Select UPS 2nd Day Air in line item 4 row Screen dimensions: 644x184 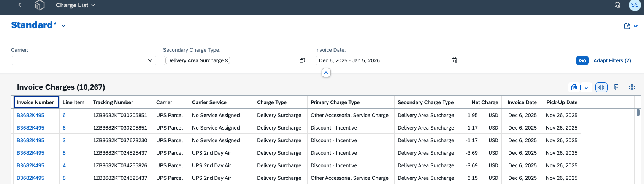click(211, 165)
